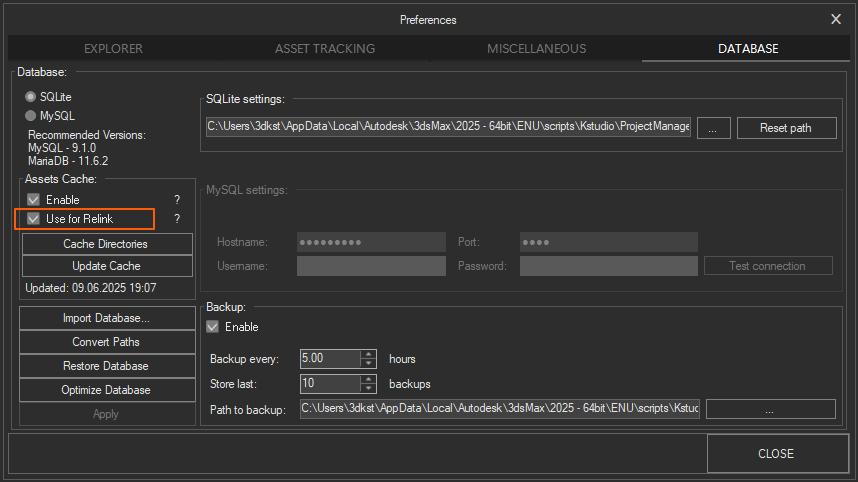The width and height of the screenshot is (858, 482).
Task: Click Reset path button
Action: [x=786, y=128]
